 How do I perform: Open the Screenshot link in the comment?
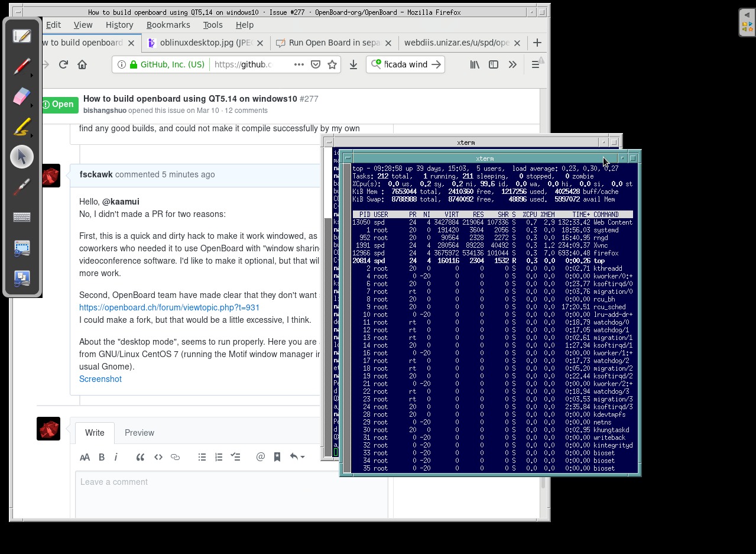coord(100,379)
